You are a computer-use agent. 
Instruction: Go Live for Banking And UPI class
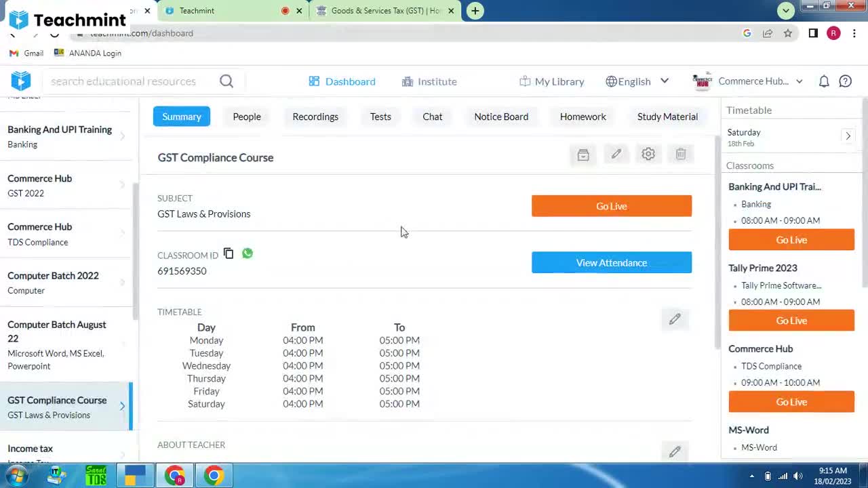coord(791,240)
